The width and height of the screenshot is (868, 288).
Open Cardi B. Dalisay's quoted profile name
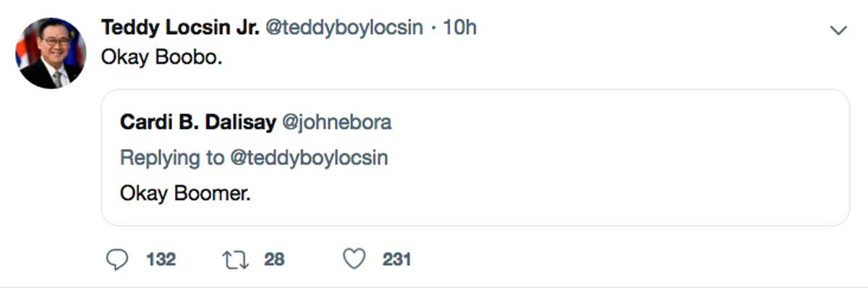click(x=198, y=122)
